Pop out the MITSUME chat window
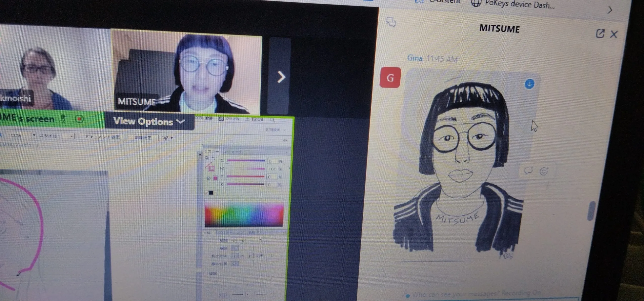 [x=600, y=33]
